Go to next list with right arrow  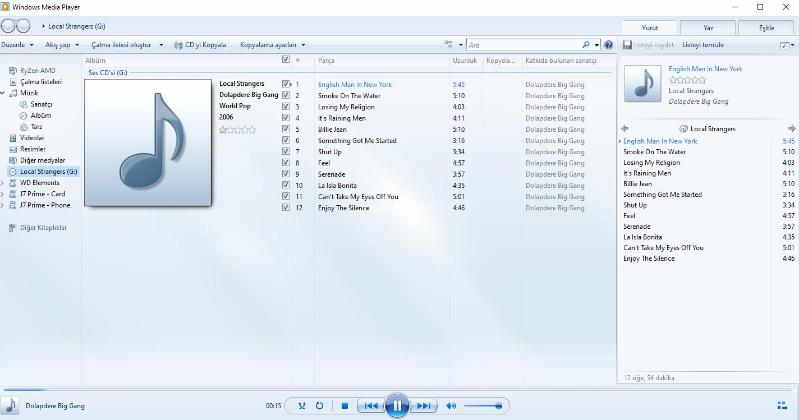coord(791,128)
